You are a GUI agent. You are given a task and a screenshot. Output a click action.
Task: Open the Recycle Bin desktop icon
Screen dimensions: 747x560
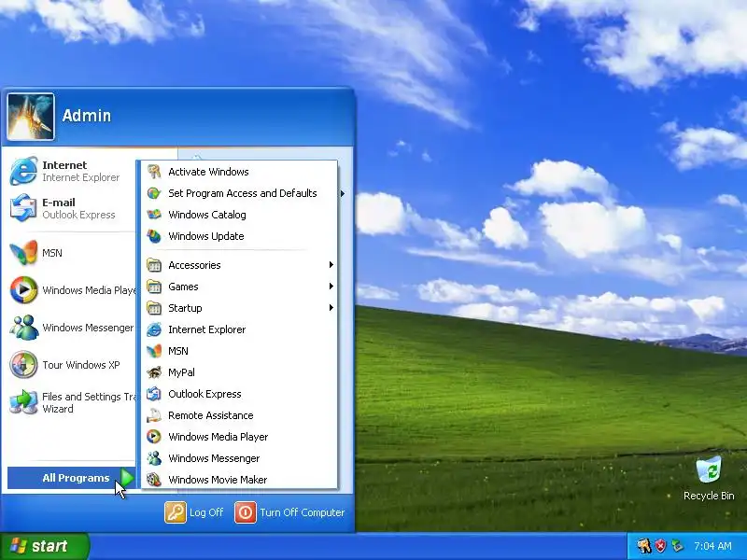[709, 470]
